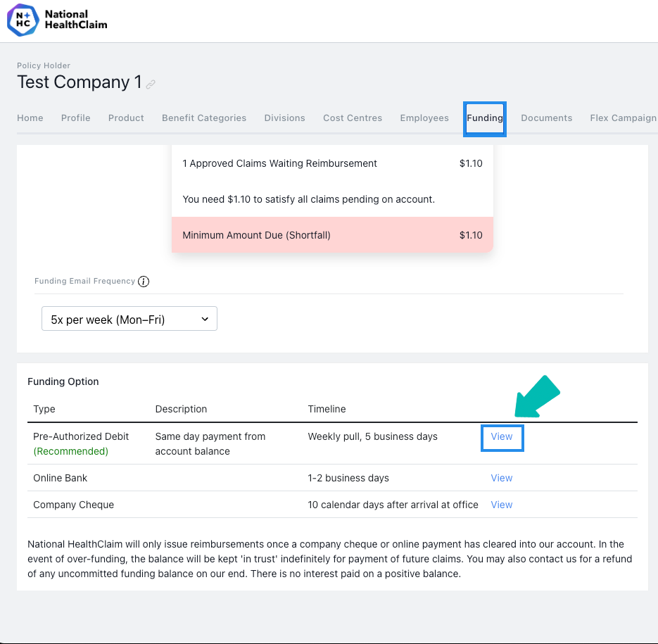Open the Divisions tab
The width and height of the screenshot is (658, 644).
pos(284,118)
